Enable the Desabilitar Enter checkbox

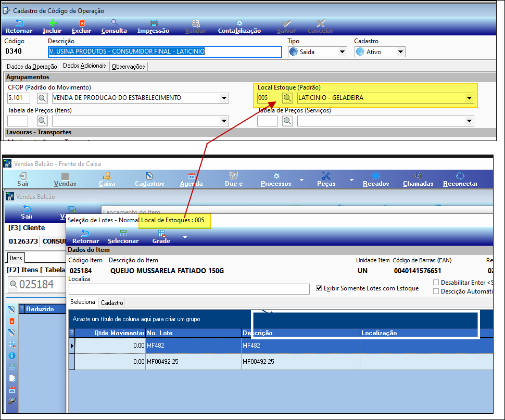tap(436, 283)
